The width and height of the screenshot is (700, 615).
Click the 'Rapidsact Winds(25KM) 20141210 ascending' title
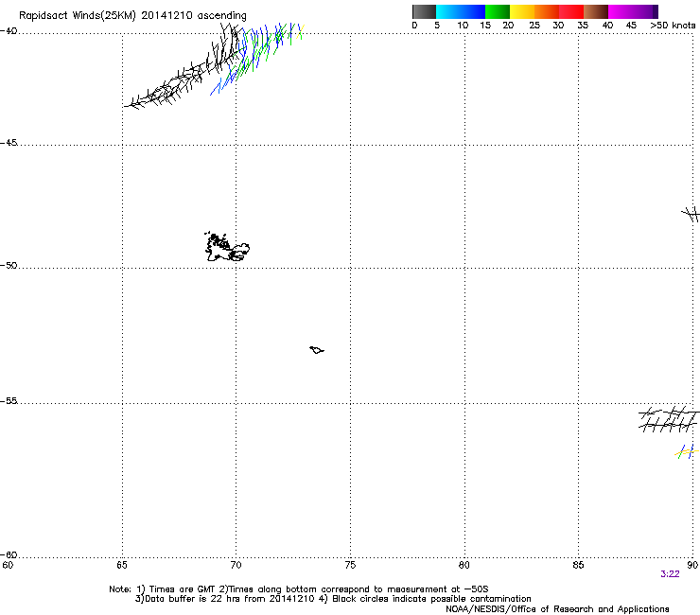(132, 16)
